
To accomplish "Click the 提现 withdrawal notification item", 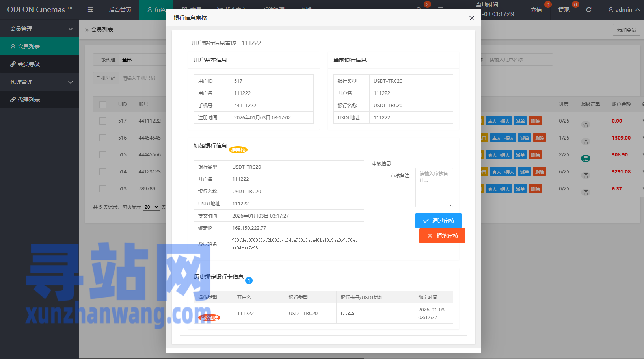I will [564, 10].
